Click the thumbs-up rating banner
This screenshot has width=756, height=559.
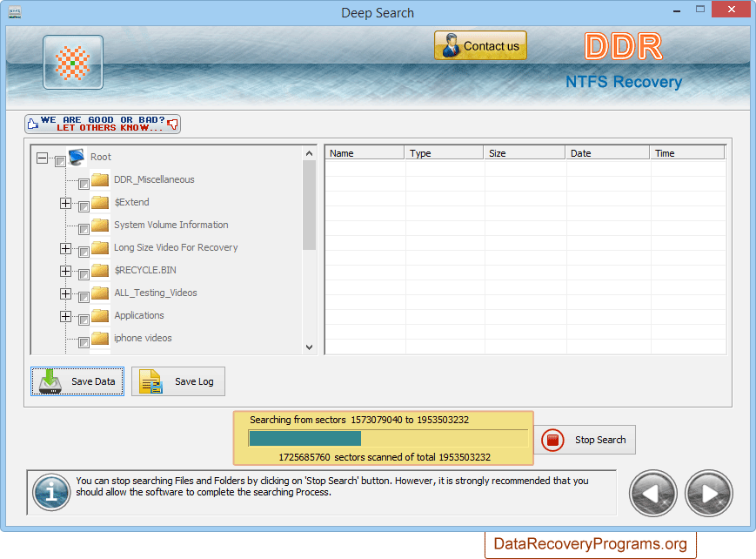click(103, 124)
